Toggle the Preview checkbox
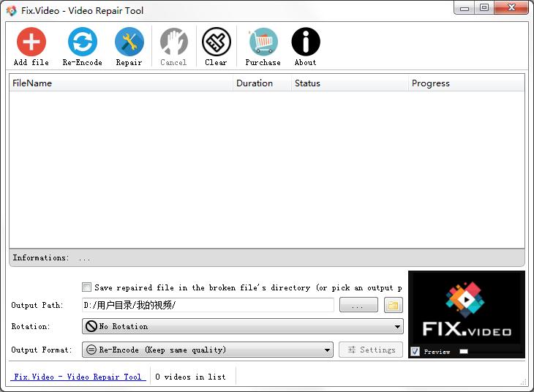This screenshot has width=534, height=392. click(415, 351)
